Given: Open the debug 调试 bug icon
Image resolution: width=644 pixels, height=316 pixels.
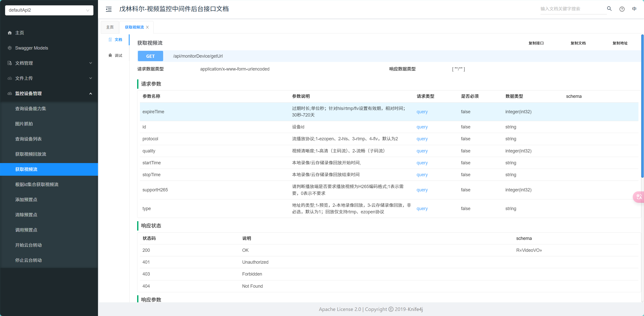Looking at the screenshot, I should pyautogui.click(x=110, y=55).
